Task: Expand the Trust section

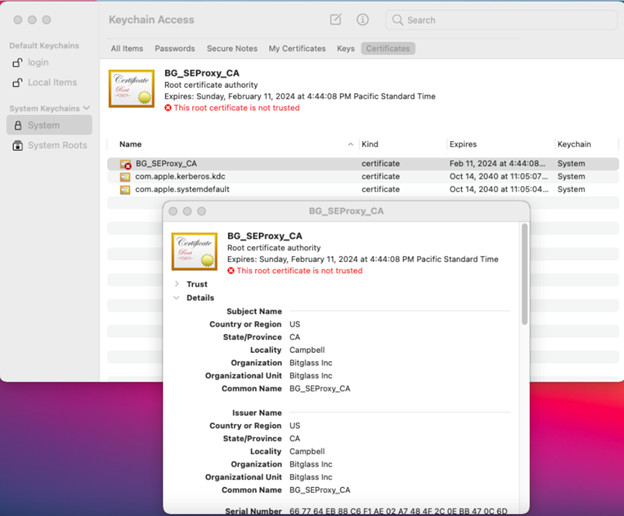Action: coord(177,285)
